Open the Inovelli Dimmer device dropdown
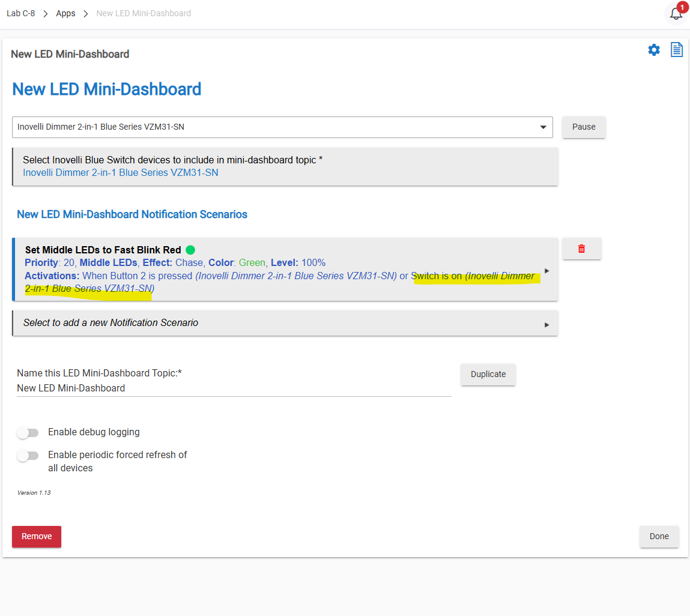This screenshot has width=690, height=616. [282, 127]
